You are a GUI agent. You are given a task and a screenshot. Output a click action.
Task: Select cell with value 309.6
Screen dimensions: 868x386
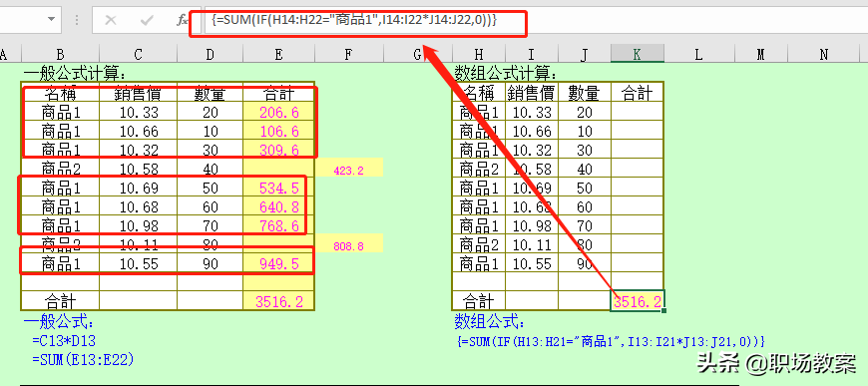278,150
